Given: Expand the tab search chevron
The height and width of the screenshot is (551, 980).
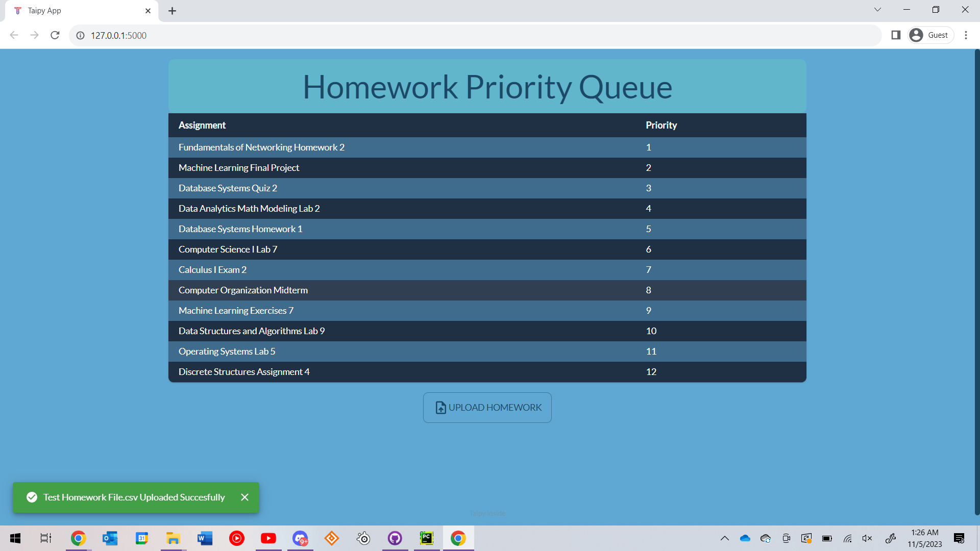Looking at the screenshot, I should (x=877, y=10).
